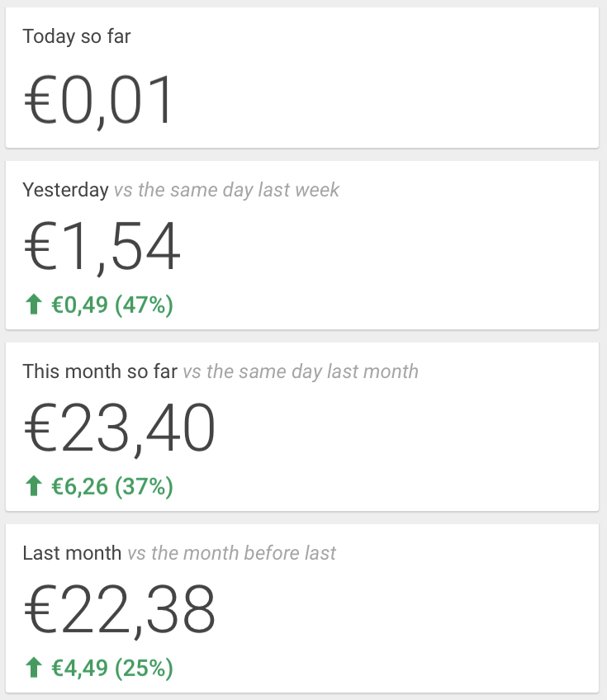
Task: Click the Last month heading
Action: [72, 553]
